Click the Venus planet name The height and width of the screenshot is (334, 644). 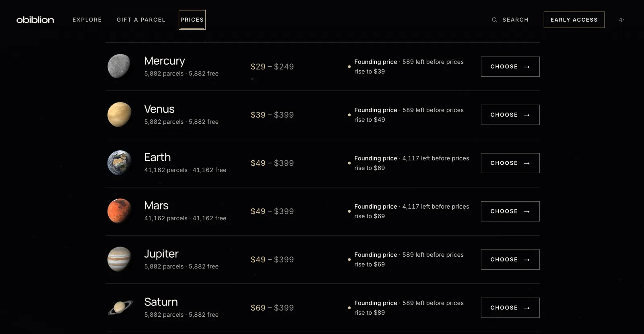pyautogui.click(x=159, y=109)
